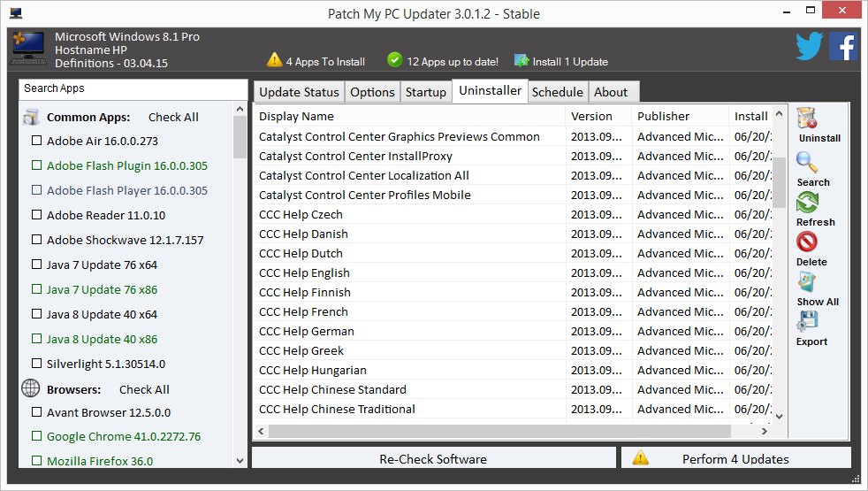Check the Java 7 Update 76 x64 checkbox

36,265
